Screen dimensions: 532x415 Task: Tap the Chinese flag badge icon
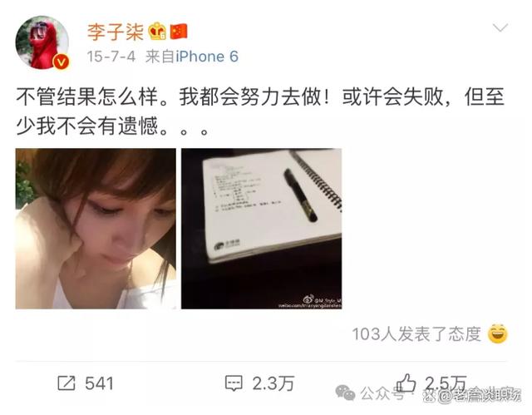click(179, 32)
